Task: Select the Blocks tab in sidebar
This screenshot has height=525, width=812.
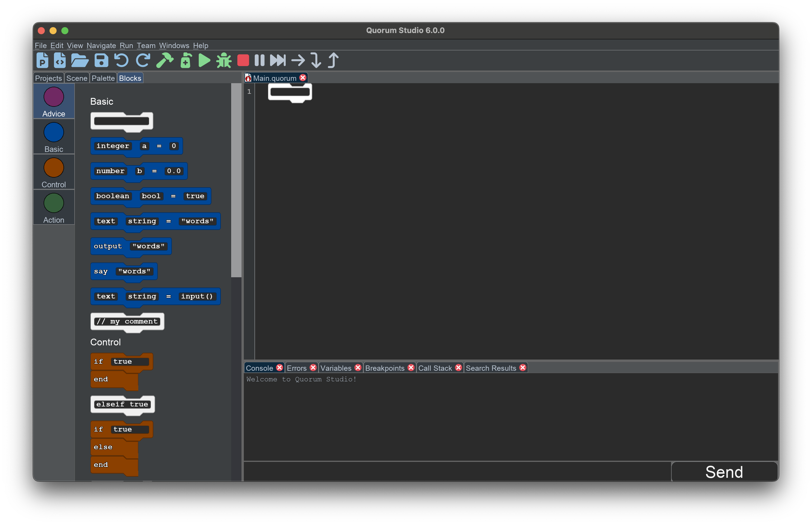Action: (130, 78)
